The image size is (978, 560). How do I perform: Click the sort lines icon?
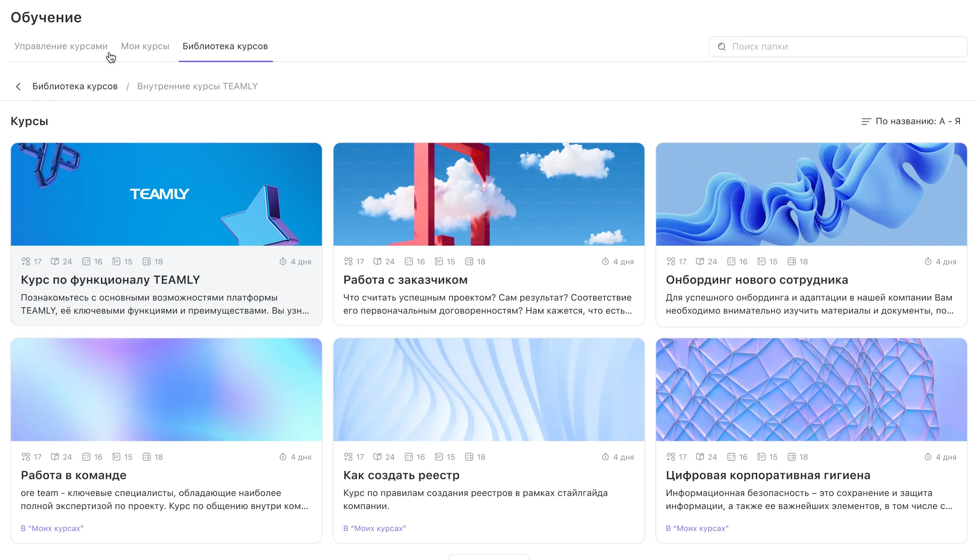pos(866,121)
